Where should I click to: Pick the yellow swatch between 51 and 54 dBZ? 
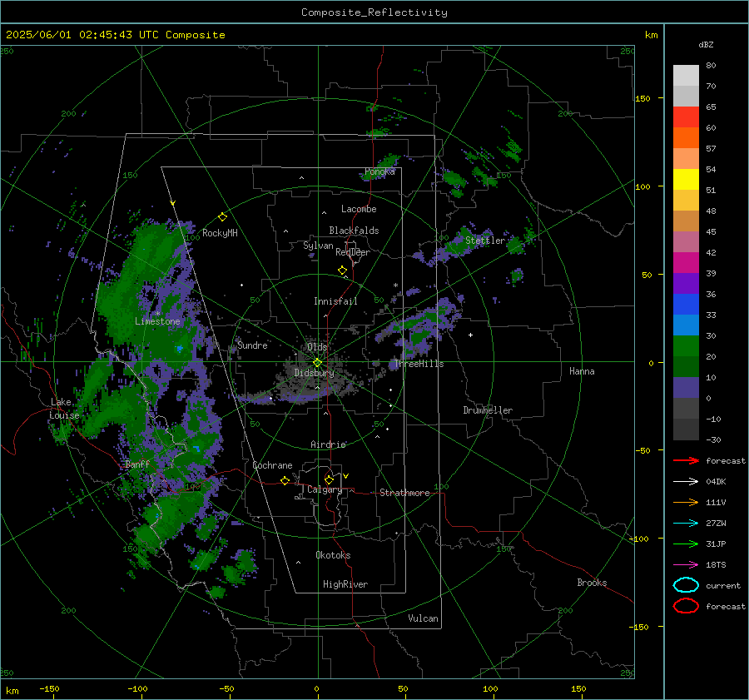[686, 180]
